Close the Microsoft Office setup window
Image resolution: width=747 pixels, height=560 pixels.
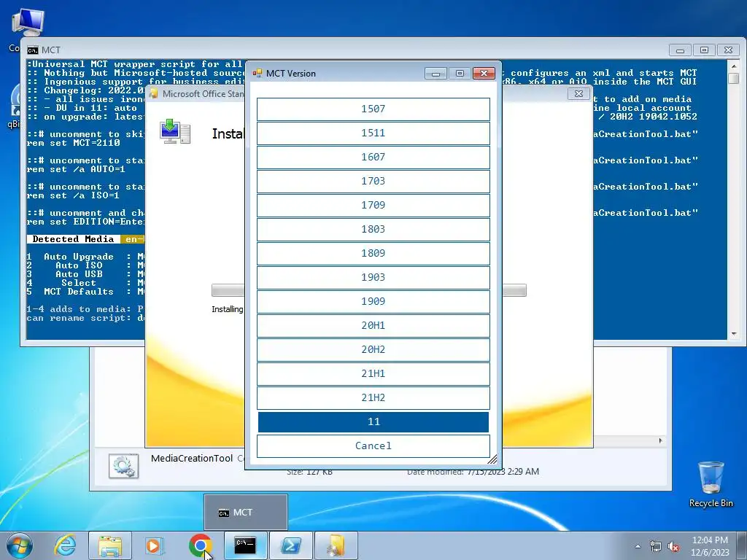click(578, 94)
